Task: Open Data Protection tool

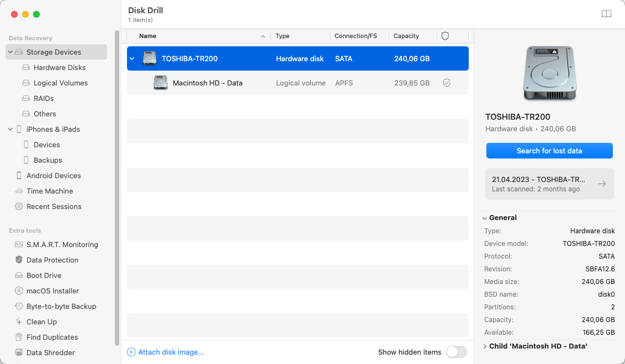Action: pos(52,260)
